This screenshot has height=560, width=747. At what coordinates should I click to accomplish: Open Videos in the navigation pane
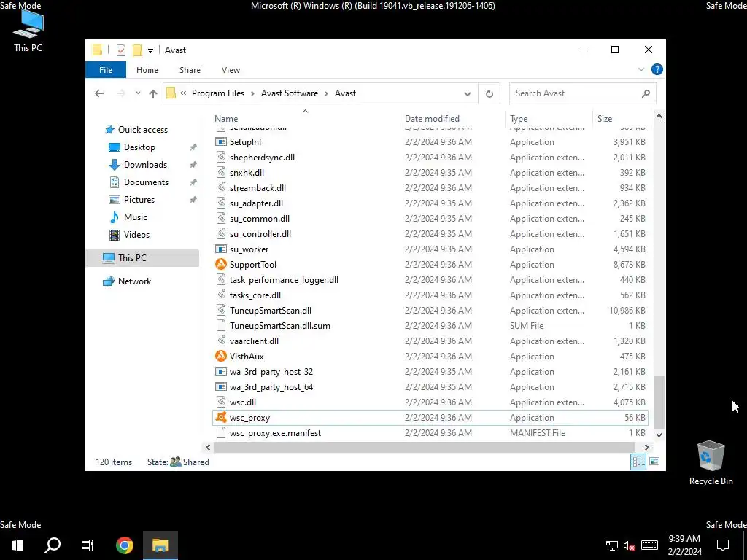[x=136, y=235]
